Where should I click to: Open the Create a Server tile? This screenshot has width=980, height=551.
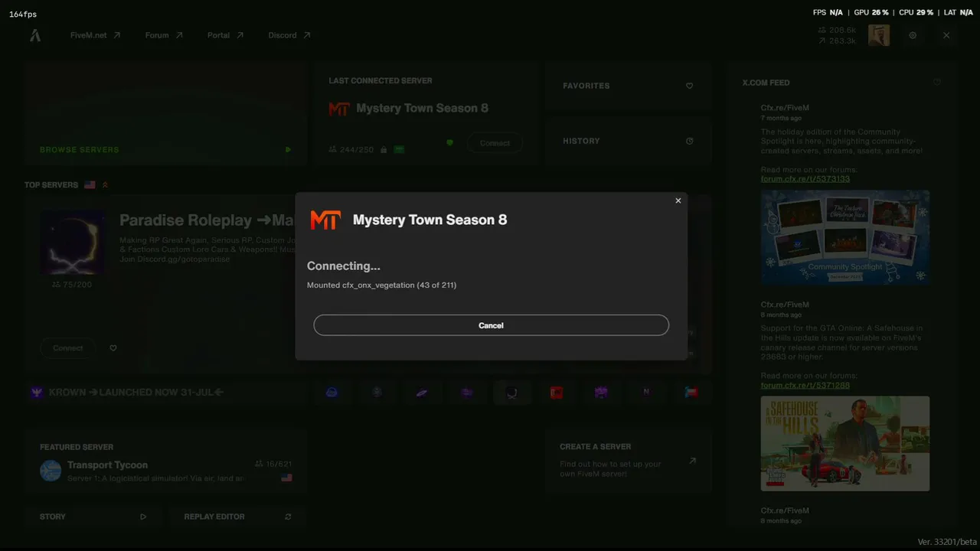point(629,462)
